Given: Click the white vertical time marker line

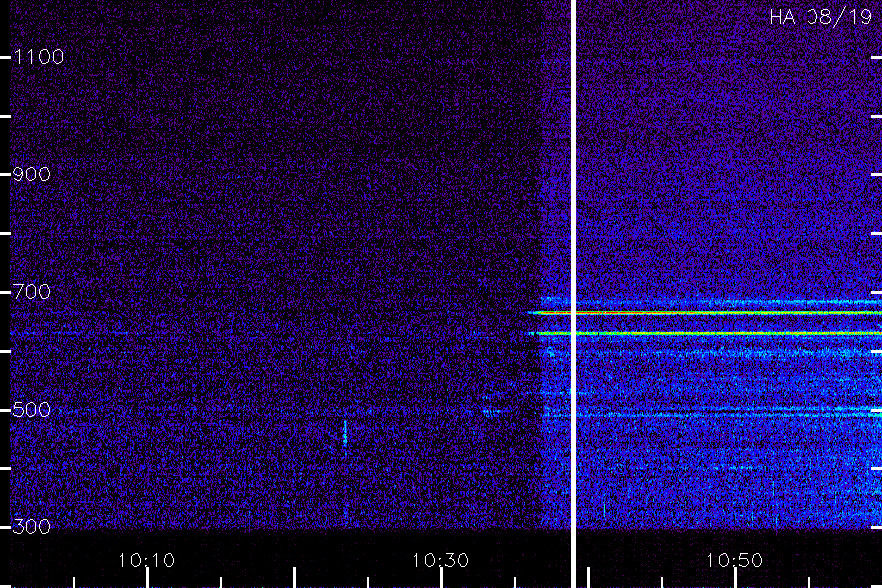Looking at the screenshot, I should (573, 294).
